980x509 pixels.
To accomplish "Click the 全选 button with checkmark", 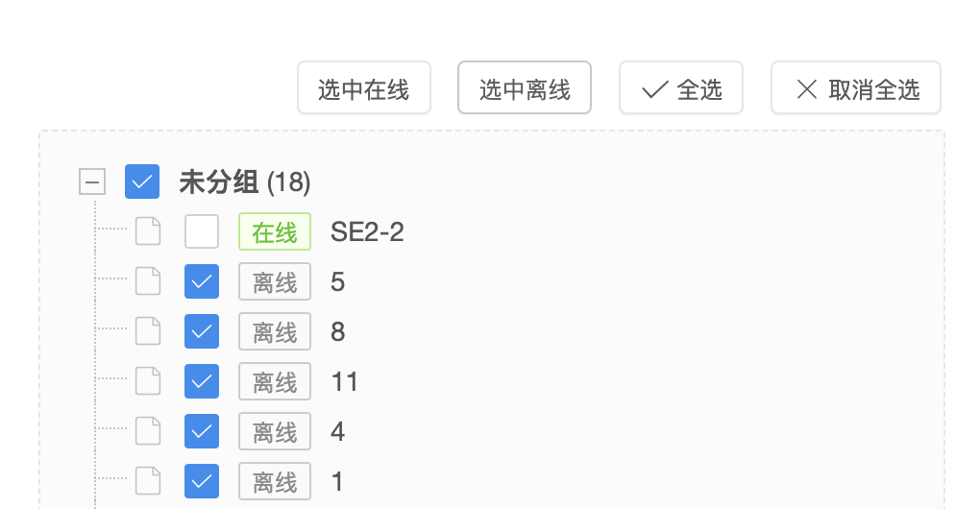I will 681,88.
